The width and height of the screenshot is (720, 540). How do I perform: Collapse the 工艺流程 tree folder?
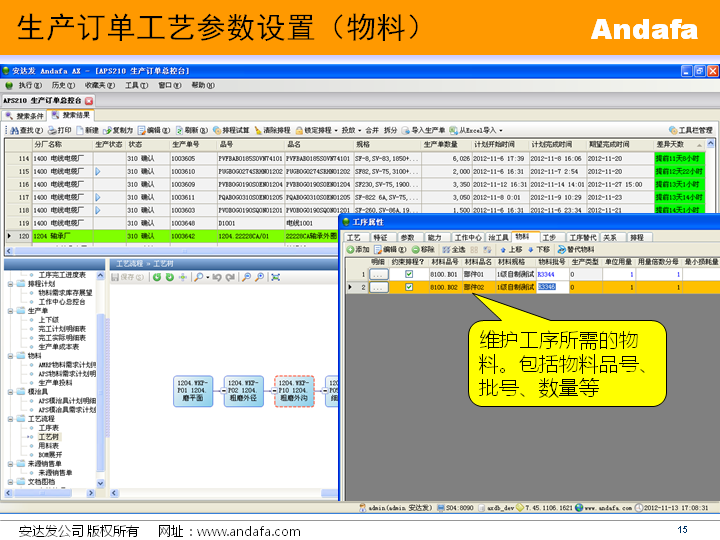pyautogui.click(x=9, y=419)
